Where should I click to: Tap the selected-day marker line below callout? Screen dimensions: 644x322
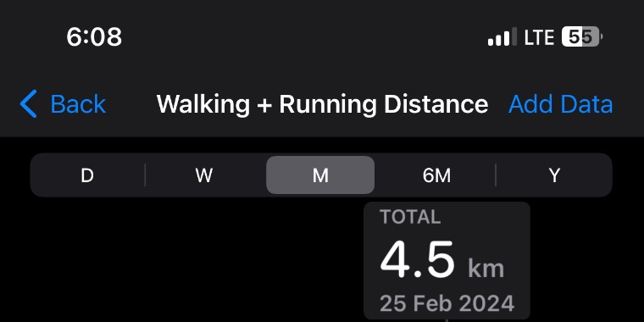coord(447,321)
